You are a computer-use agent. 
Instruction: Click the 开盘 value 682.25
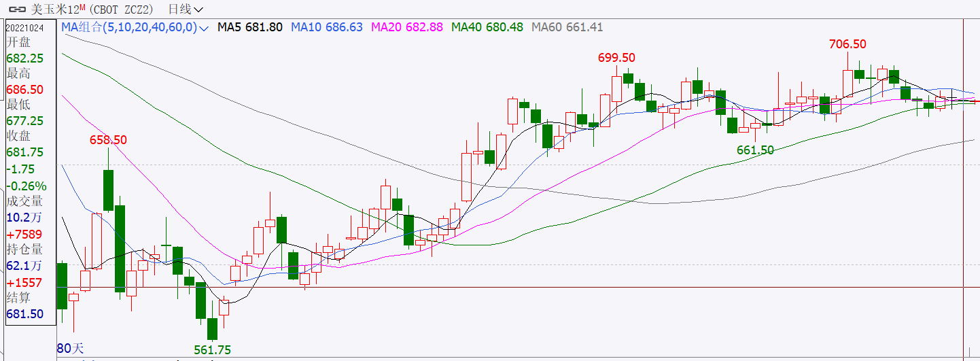pos(25,58)
